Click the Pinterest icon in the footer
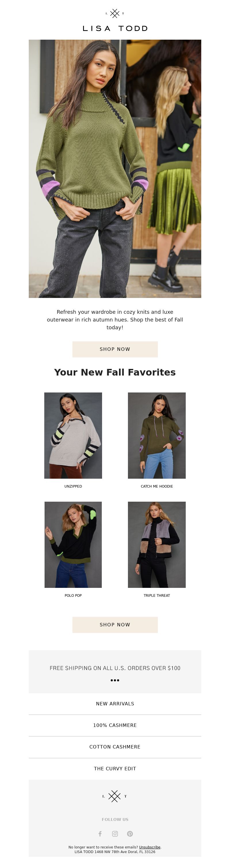This screenshot has height=868, width=230. coord(130,833)
